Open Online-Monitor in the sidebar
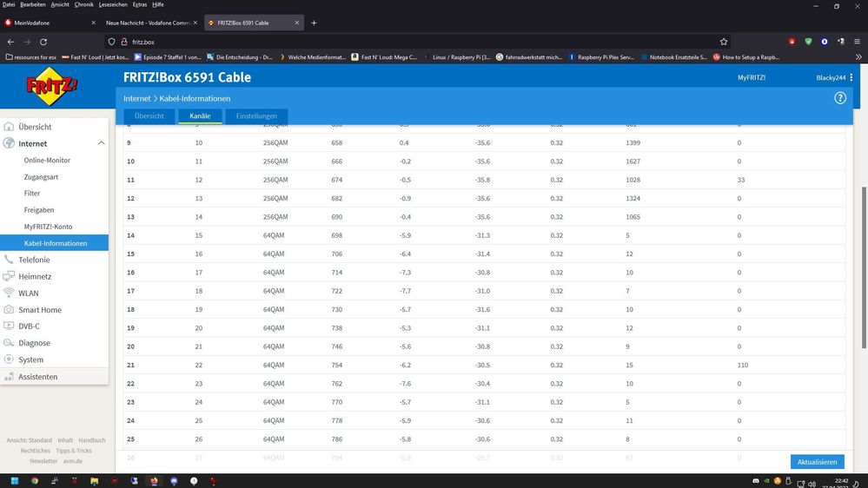The height and width of the screenshot is (488, 868). pyautogui.click(x=47, y=161)
